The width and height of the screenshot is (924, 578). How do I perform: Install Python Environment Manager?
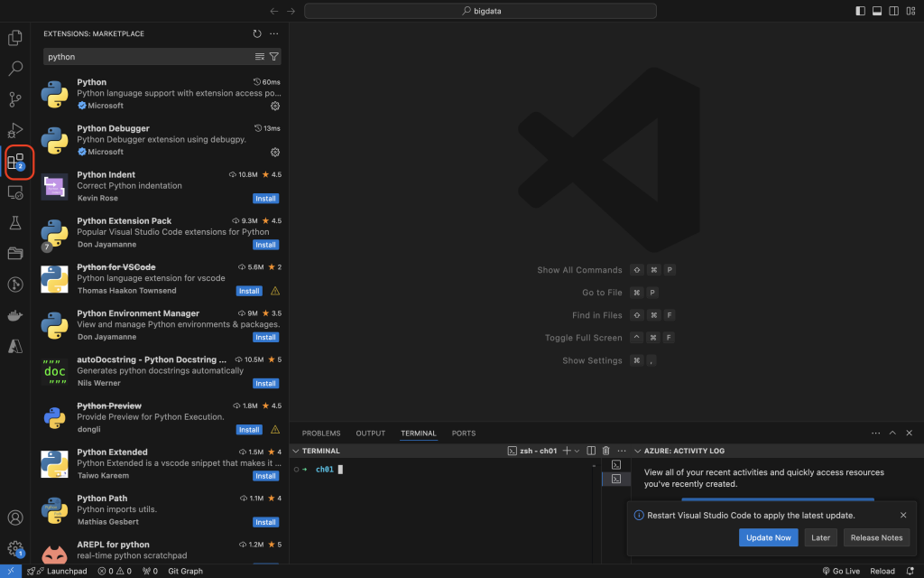click(x=266, y=338)
